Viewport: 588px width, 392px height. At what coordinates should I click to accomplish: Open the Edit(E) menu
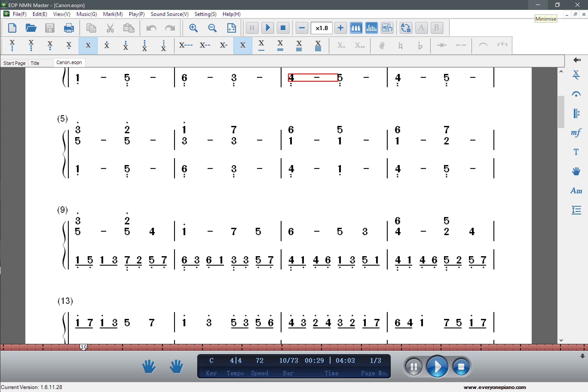(x=40, y=14)
